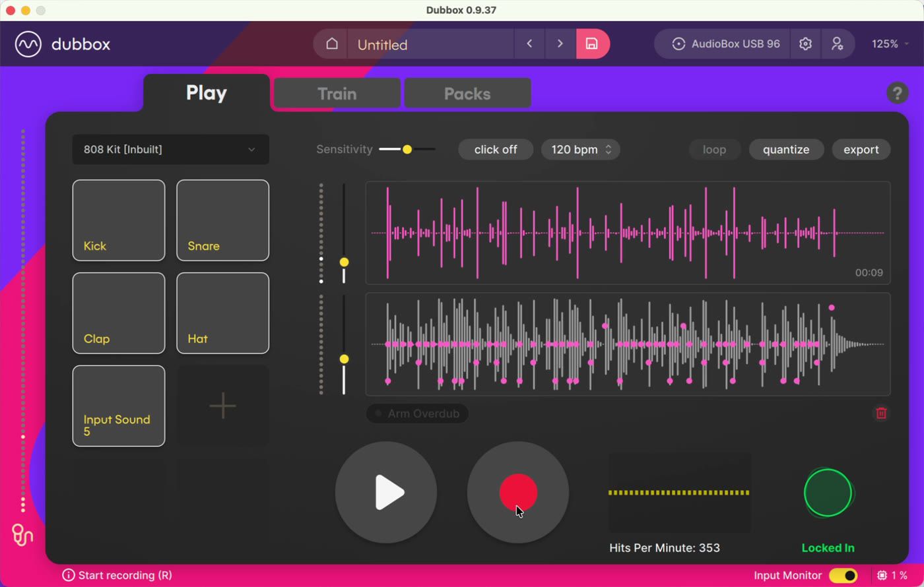
Task: Add new sound pad with plus
Action: (x=222, y=406)
